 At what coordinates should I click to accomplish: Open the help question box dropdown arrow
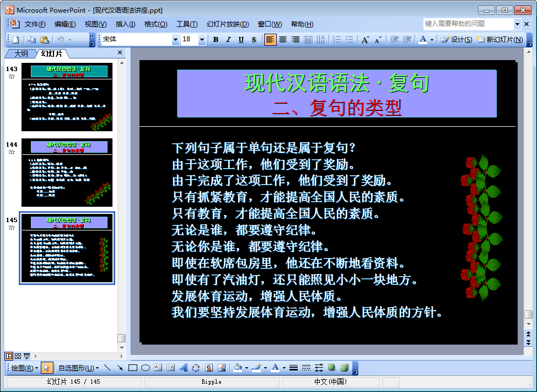tap(518, 24)
